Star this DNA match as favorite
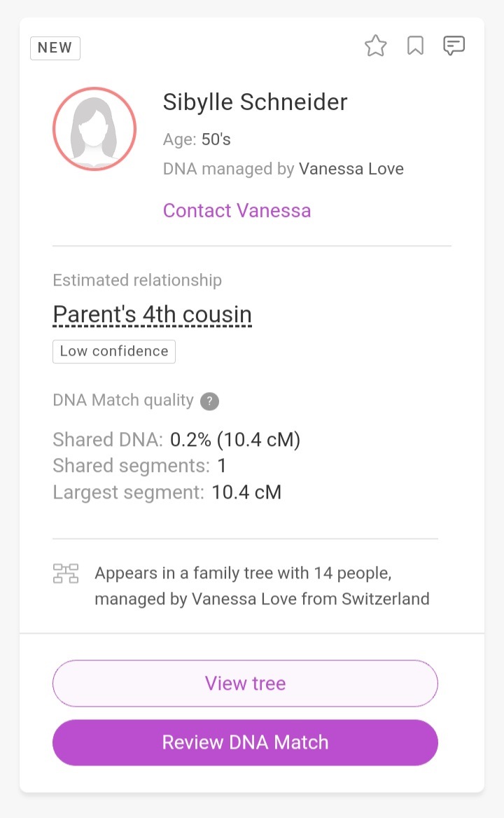 (x=376, y=47)
